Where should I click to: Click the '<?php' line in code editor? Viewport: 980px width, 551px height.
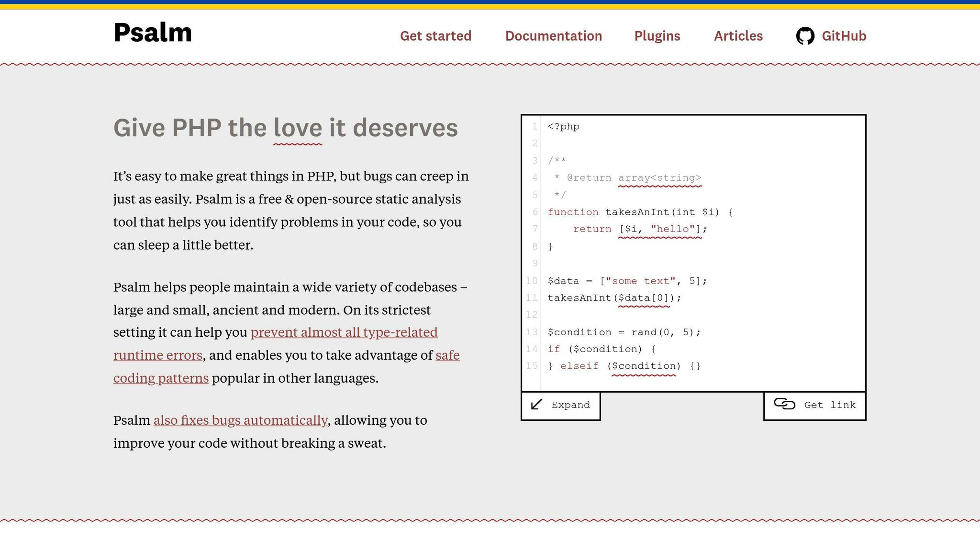[x=563, y=127]
